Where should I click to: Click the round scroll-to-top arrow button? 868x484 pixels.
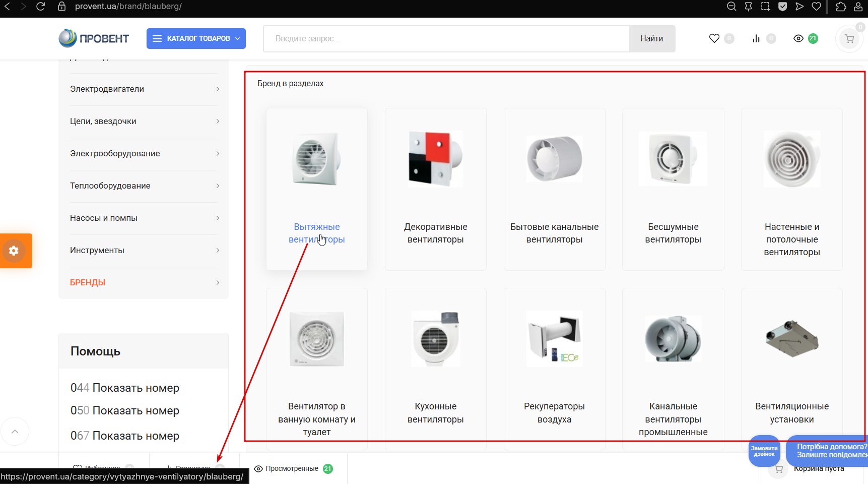[15, 432]
